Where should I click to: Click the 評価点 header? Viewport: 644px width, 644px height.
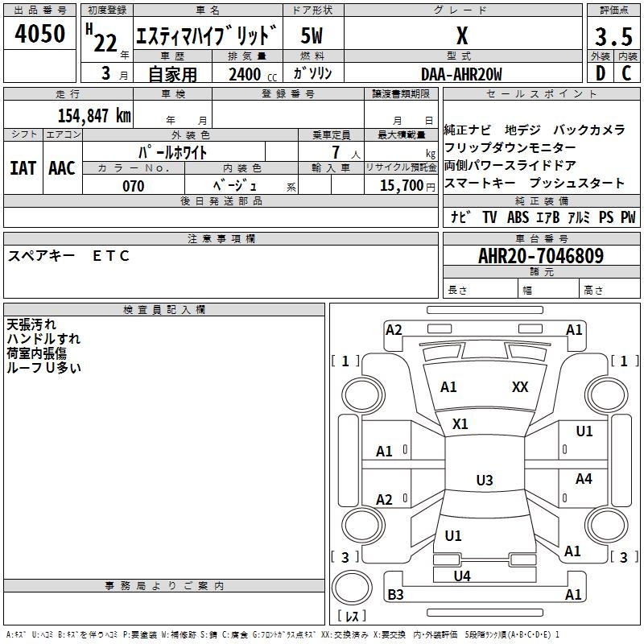click(x=613, y=10)
